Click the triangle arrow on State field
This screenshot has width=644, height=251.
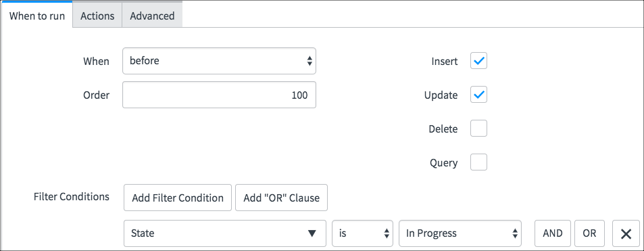pos(312,233)
